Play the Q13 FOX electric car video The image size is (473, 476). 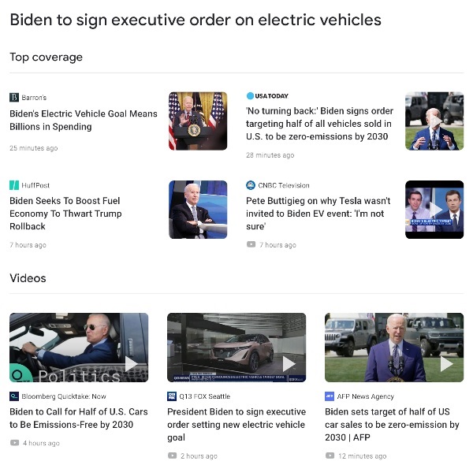click(x=236, y=348)
